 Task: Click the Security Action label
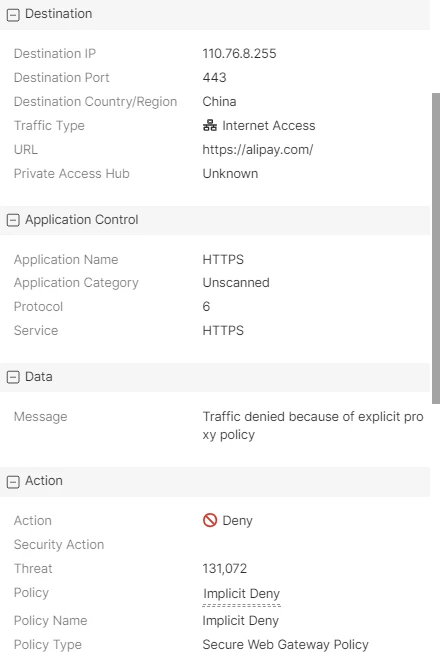pos(59,544)
